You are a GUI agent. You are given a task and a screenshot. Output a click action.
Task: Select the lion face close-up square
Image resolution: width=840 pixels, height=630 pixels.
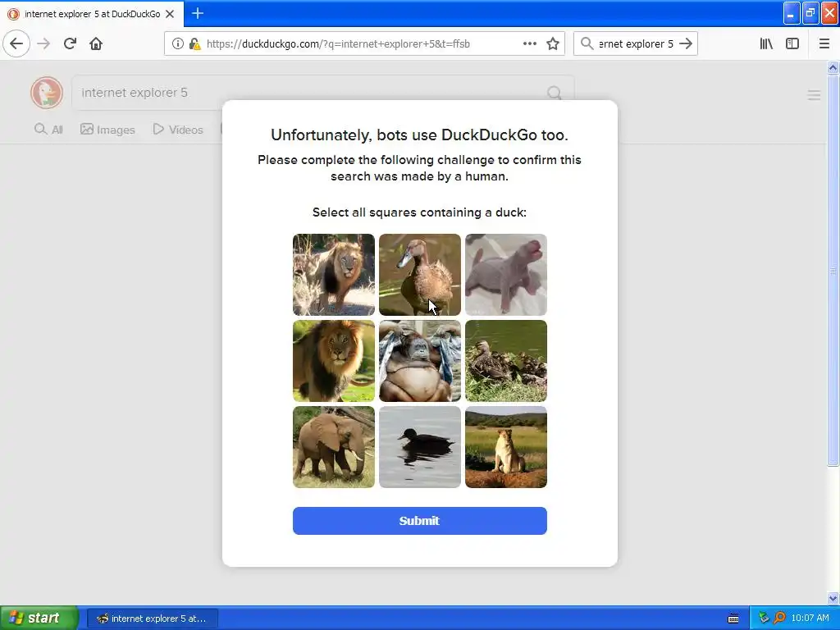pyautogui.click(x=334, y=361)
